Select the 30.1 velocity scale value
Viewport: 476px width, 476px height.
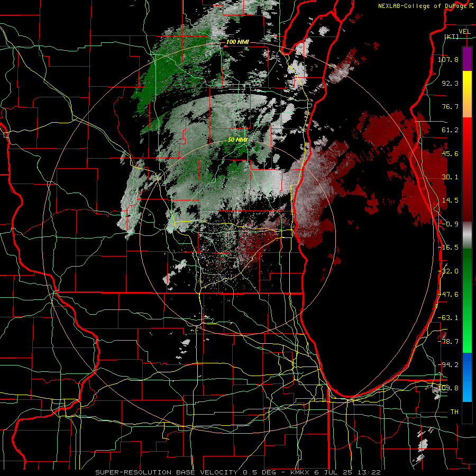coord(450,177)
